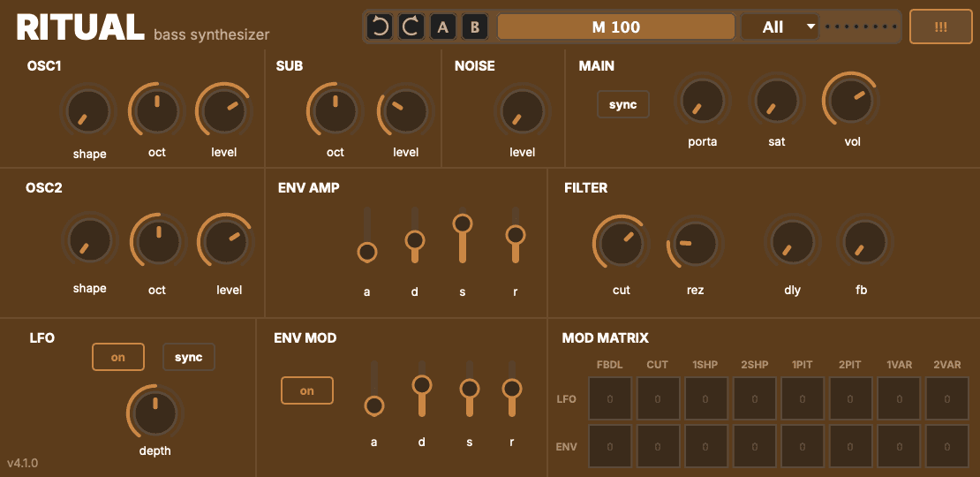This screenshot has width=980, height=477.
Task: Click the LFO to 1SHP matrix cell
Action: click(705, 398)
